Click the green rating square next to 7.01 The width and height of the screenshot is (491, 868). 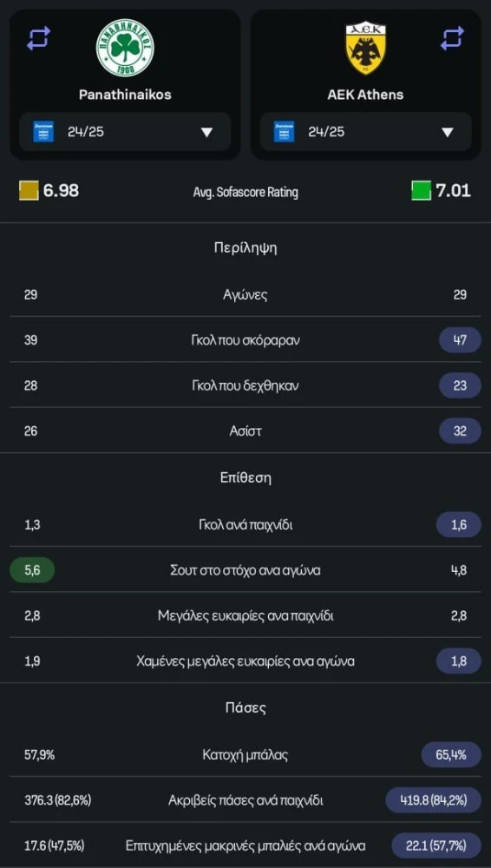422,191
